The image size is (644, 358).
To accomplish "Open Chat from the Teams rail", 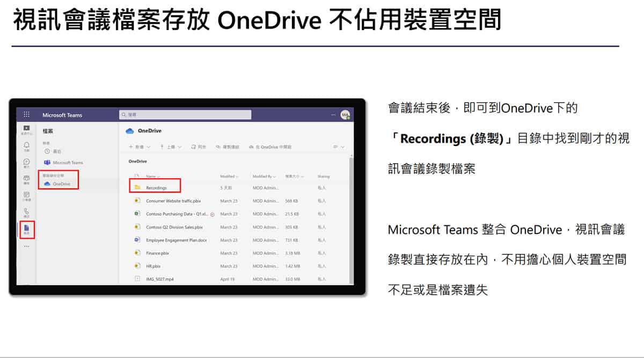I will pyautogui.click(x=26, y=163).
